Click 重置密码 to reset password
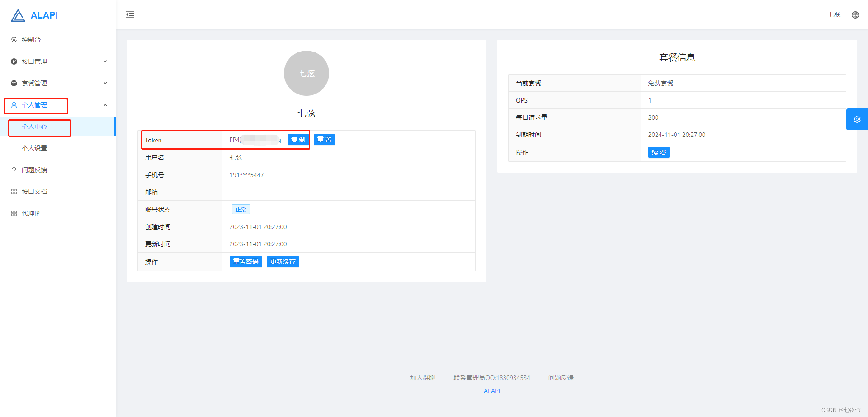Screen dimensions: 868x417 pyautogui.click(x=245, y=262)
